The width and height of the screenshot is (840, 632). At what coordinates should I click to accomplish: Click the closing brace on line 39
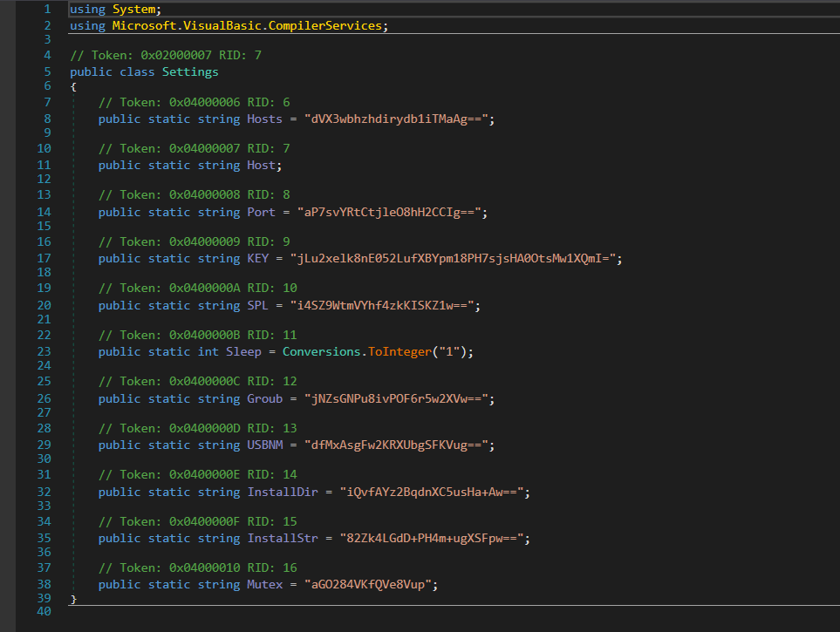(73, 599)
